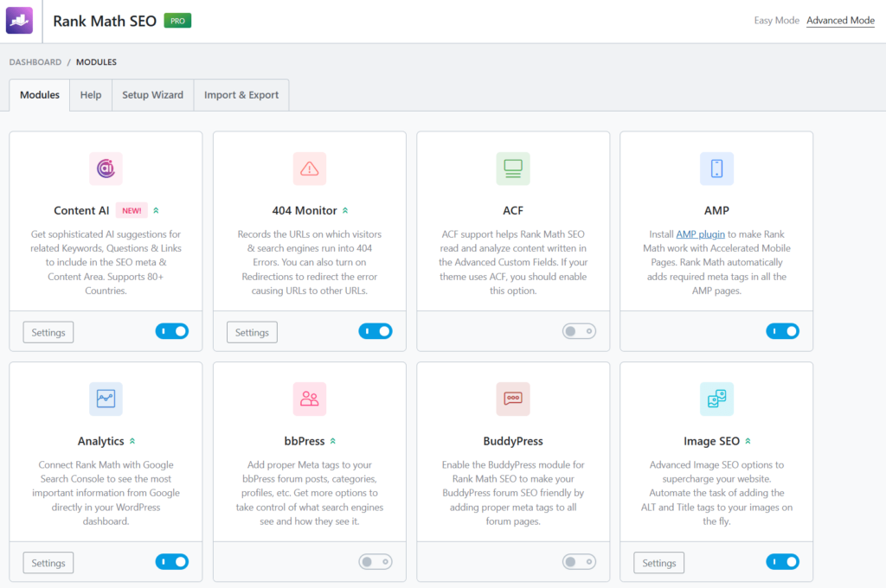Click the Analytics chart icon
The height and width of the screenshot is (588, 886).
[106, 399]
